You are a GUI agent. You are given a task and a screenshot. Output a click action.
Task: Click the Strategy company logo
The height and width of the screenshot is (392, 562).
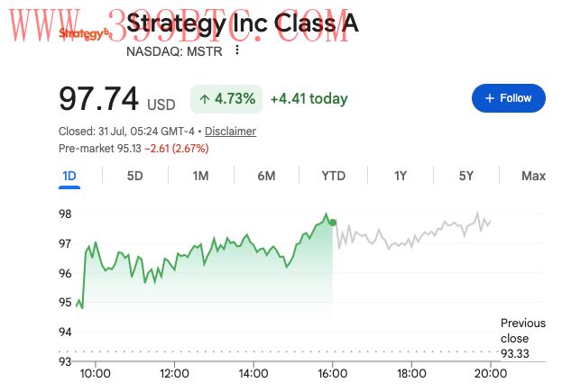(84, 33)
